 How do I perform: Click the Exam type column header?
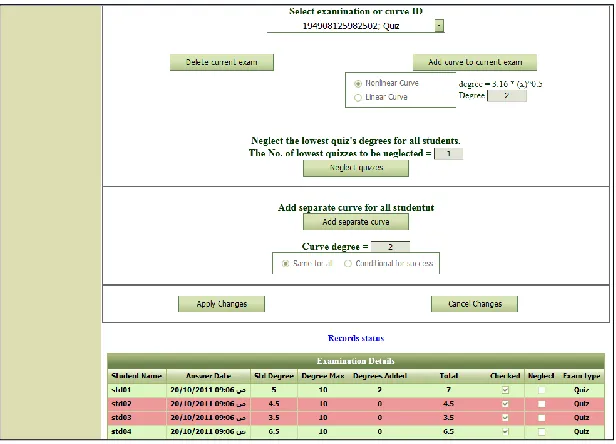(x=581, y=376)
